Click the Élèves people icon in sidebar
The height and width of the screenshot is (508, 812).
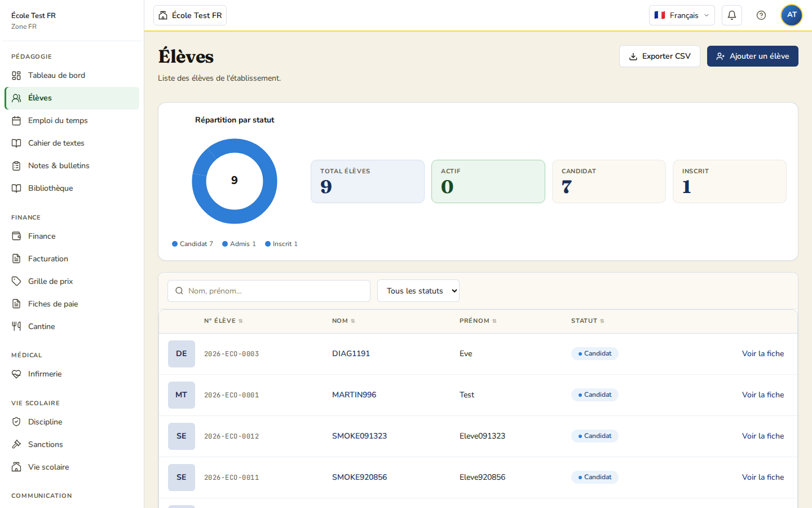click(16, 98)
